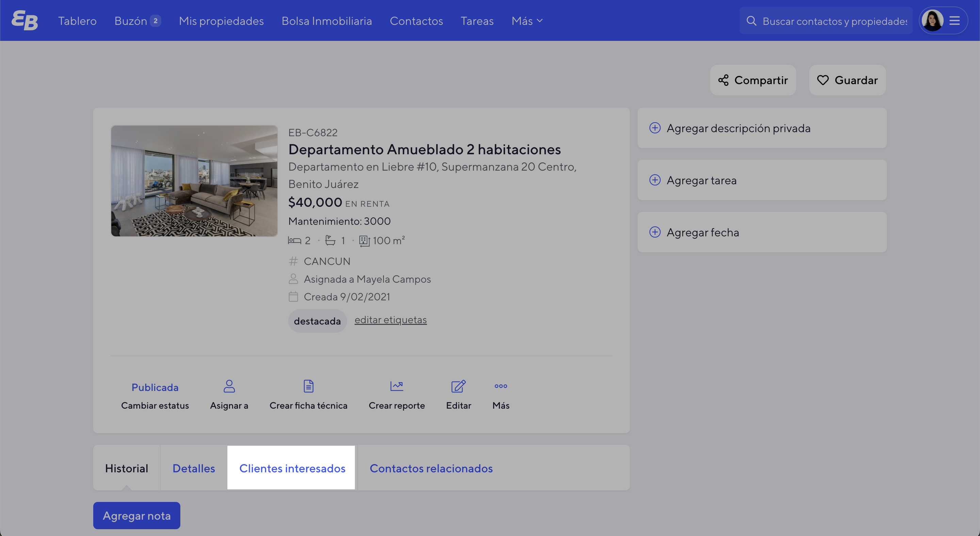Click the Asignar a person icon

pyautogui.click(x=229, y=386)
